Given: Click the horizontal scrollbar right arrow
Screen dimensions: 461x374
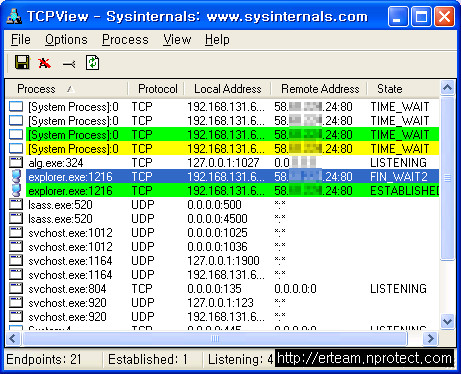Looking at the screenshot, I should pyautogui.click(x=430, y=339).
